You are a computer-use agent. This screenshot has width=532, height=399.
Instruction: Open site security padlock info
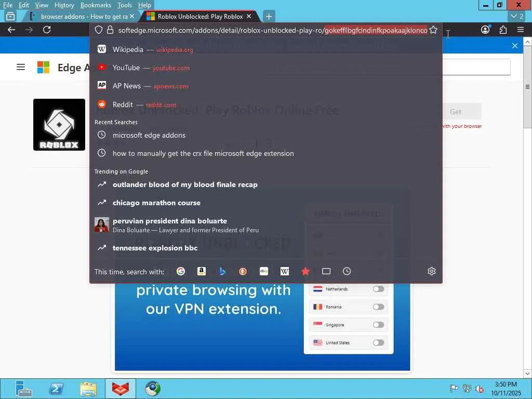[x=110, y=30]
